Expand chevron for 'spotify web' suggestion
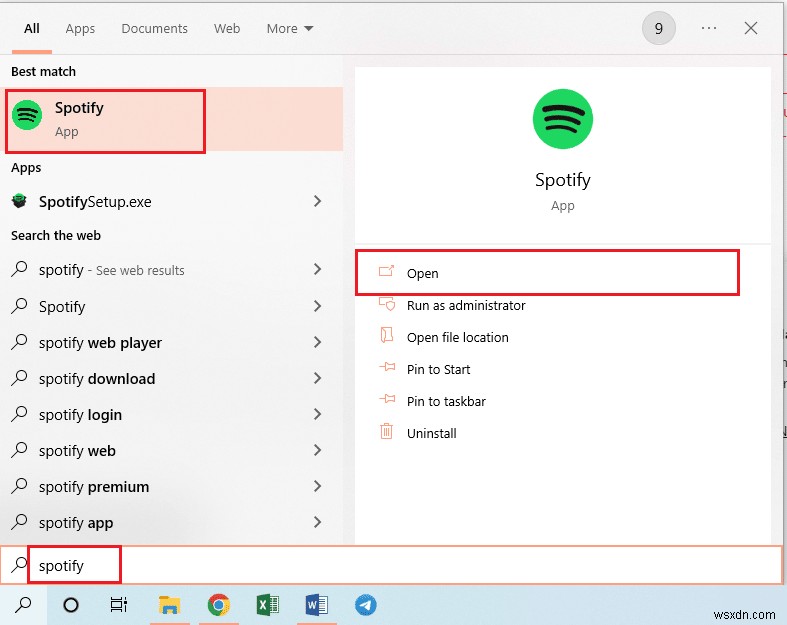The width and height of the screenshot is (787, 625). [x=317, y=450]
